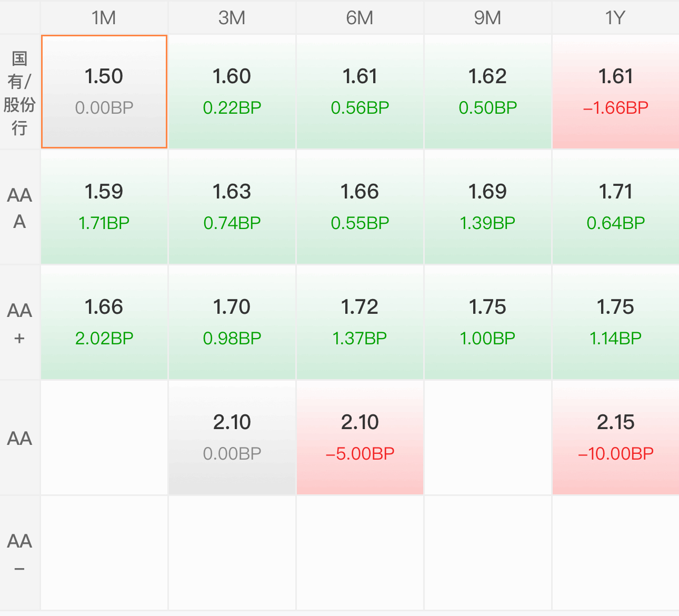Open the cell showing 1.69 1.39BP
The height and width of the screenshot is (616, 679).
point(488,207)
